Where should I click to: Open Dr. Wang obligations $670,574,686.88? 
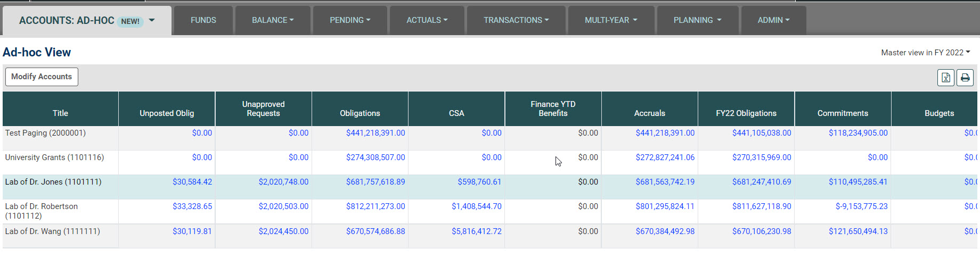pos(375,231)
